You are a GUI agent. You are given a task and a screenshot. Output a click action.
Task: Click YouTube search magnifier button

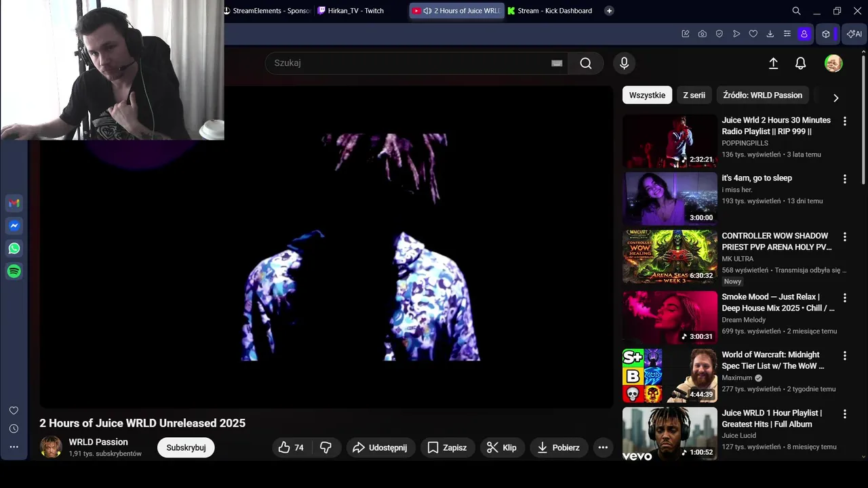pos(586,63)
